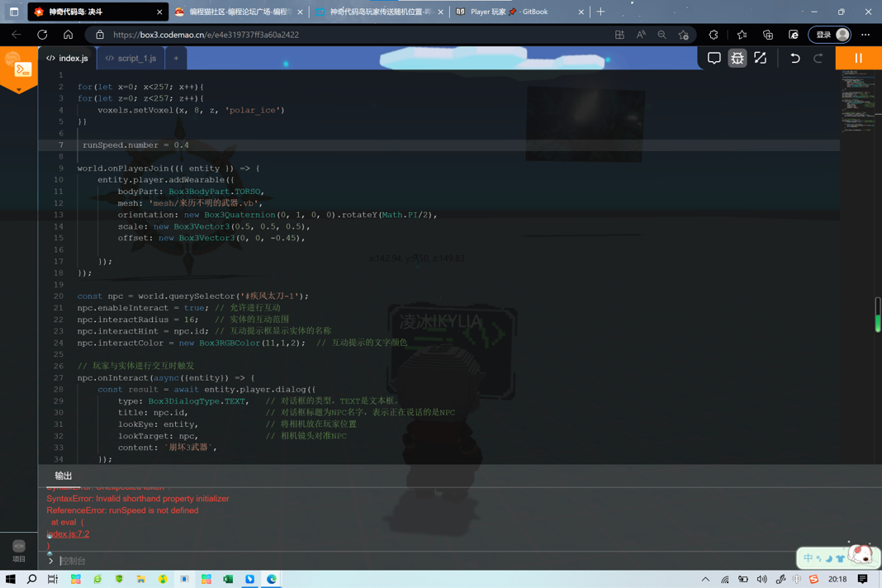Open the orange code editor logo panel
The width and height of the screenshot is (882, 588).
click(x=19, y=66)
